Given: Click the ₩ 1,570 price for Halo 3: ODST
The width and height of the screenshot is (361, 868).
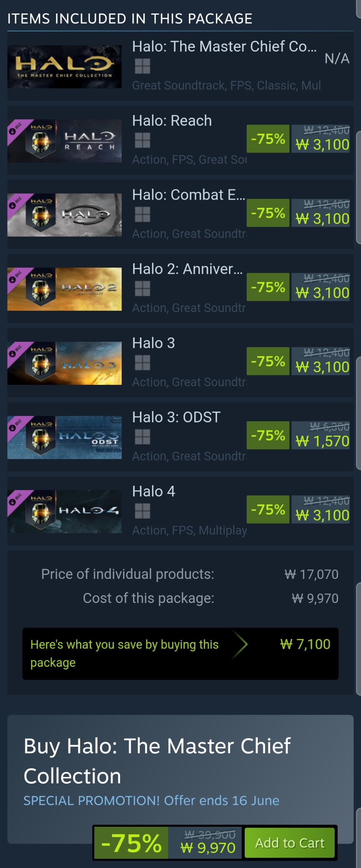Looking at the screenshot, I should click(x=322, y=441).
